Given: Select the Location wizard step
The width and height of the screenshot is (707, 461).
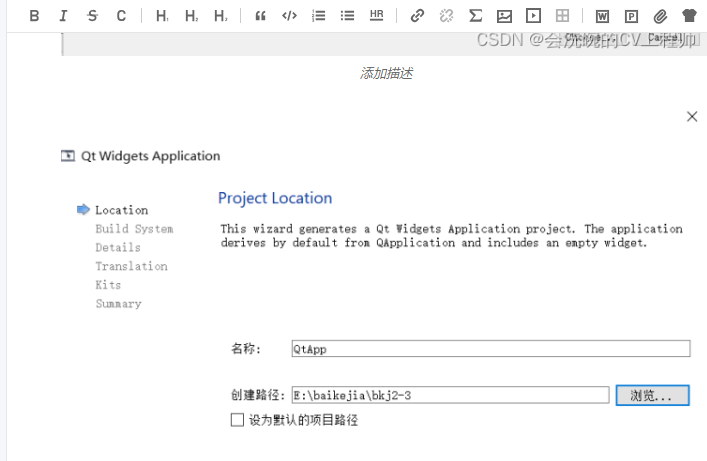Looking at the screenshot, I should [122, 210].
